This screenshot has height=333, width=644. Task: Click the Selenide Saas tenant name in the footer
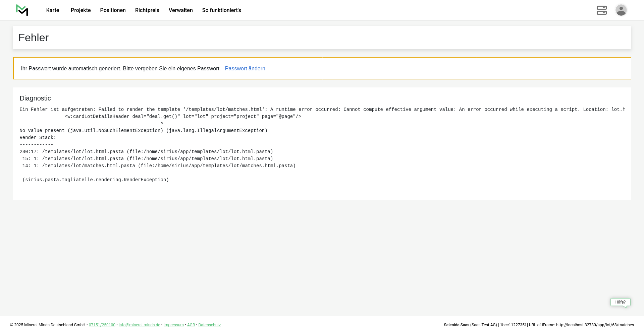point(456,325)
